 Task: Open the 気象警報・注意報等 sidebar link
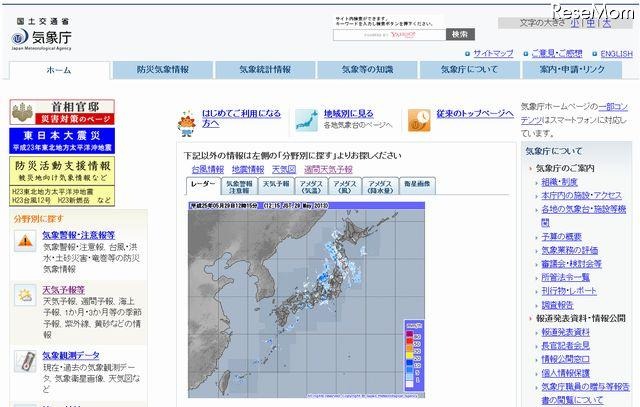[x=79, y=235]
